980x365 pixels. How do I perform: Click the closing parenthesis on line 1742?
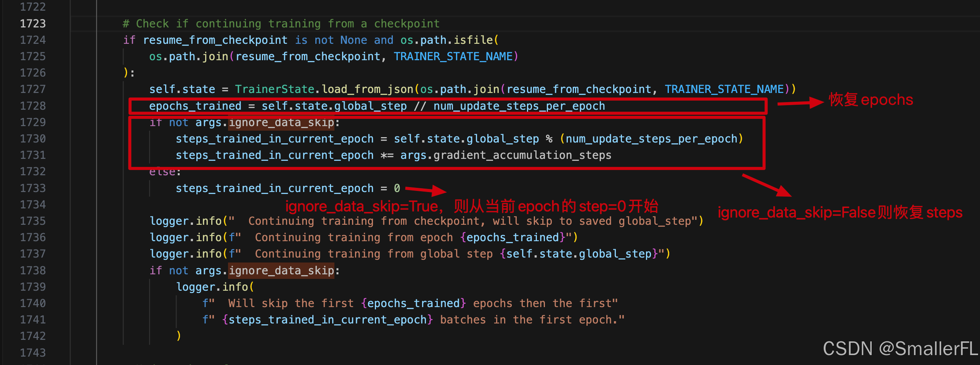(x=178, y=336)
